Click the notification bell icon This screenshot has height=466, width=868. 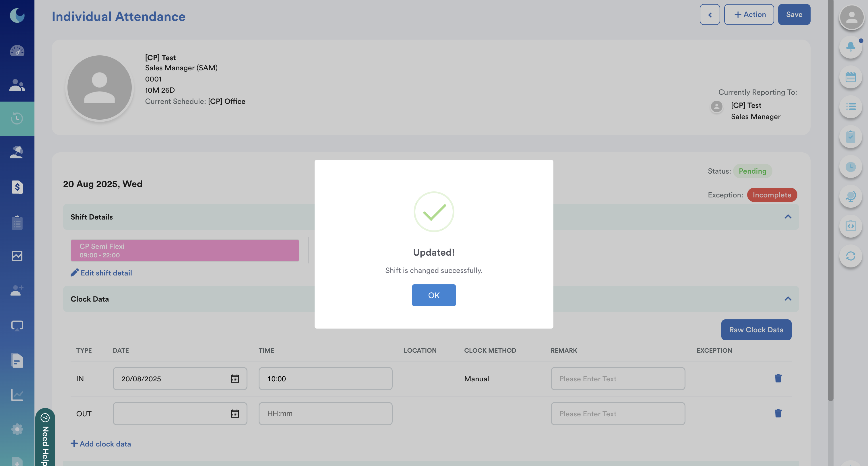(x=850, y=46)
